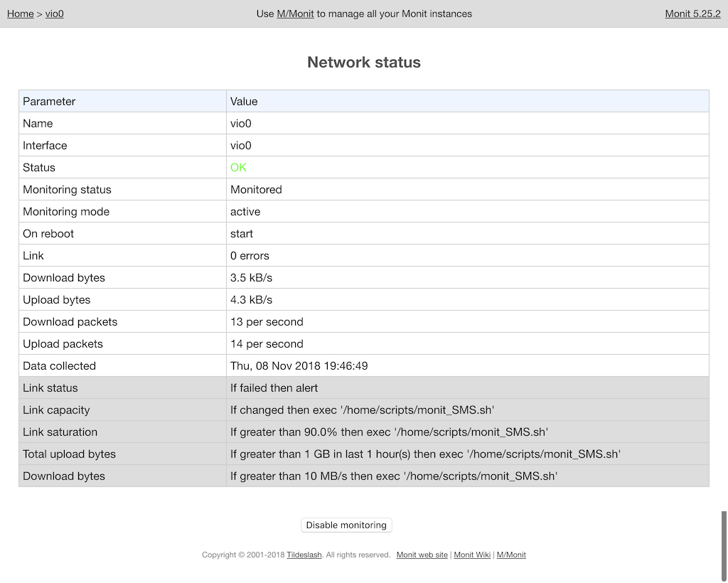Go to the Home breadcrumb link

[21, 14]
